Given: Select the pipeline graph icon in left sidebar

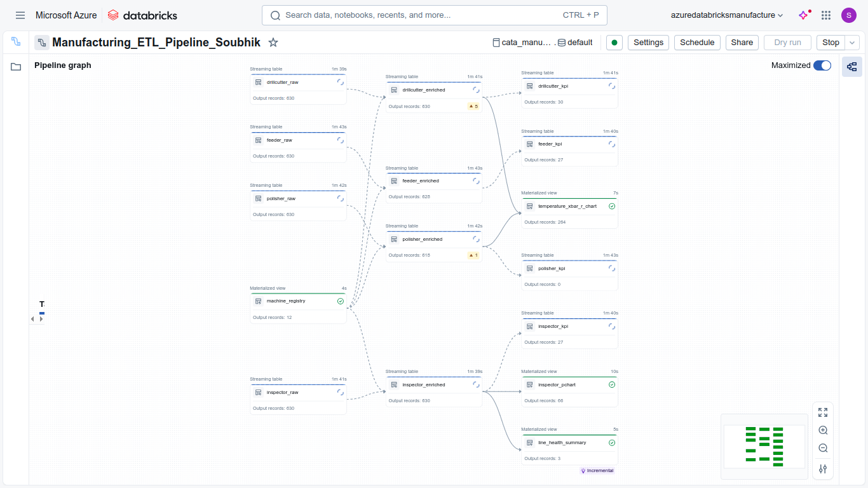Looking at the screenshot, I should 16,42.
